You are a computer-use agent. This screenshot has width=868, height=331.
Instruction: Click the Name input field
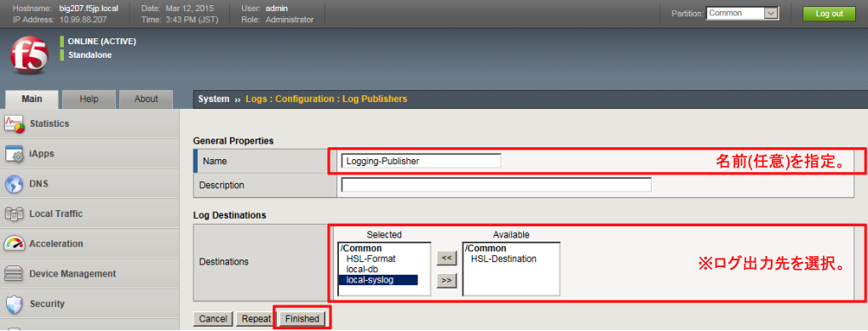point(422,161)
